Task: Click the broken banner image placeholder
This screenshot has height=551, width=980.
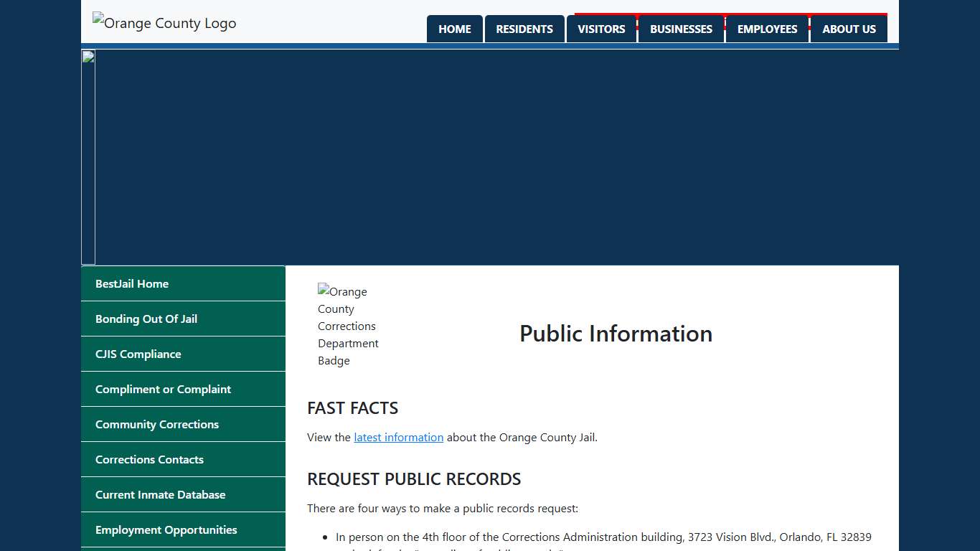Action: (88, 156)
